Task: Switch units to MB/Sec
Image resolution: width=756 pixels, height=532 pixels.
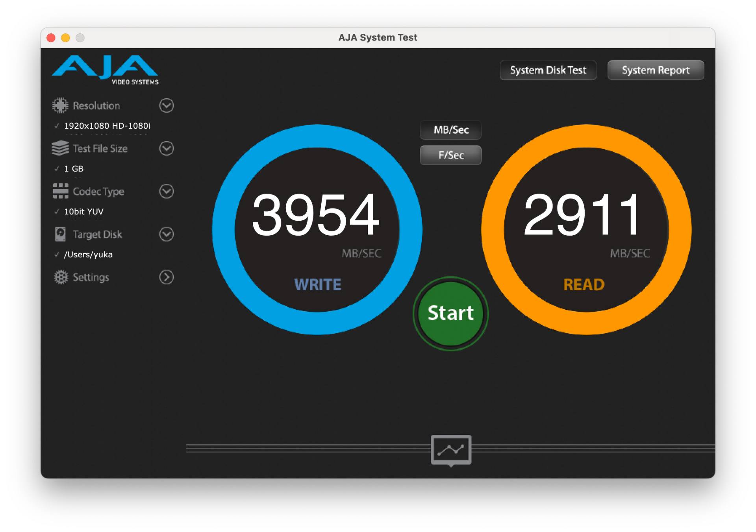Action: click(x=451, y=130)
